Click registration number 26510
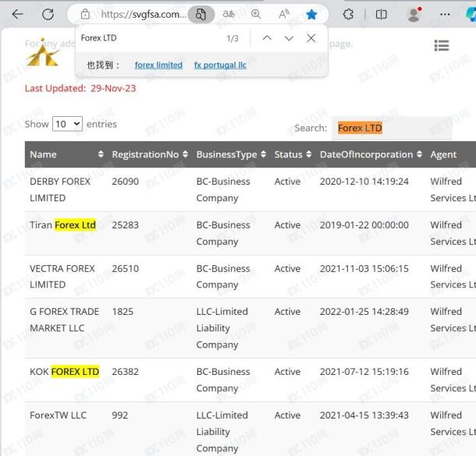476x456 pixels. coord(125,269)
